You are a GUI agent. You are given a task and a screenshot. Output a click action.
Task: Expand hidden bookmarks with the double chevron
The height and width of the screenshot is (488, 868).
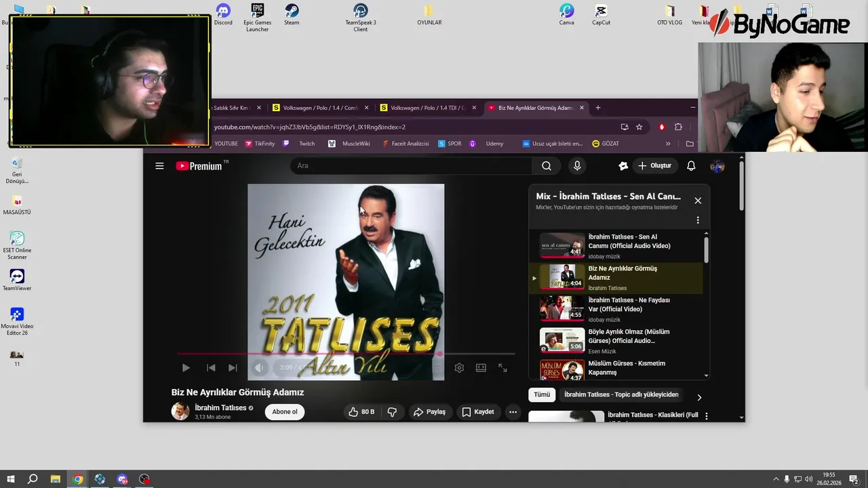668,144
